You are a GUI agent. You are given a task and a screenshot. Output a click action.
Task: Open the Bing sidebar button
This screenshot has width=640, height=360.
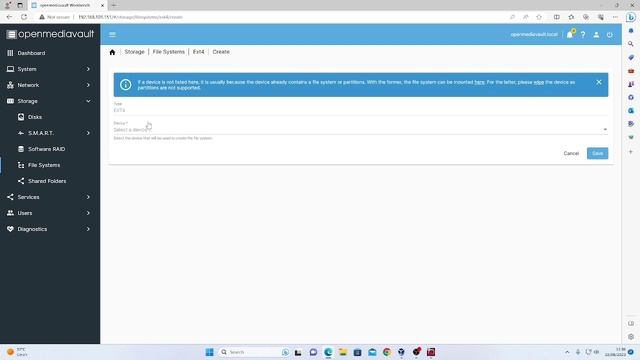pyautogui.click(x=631, y=17)
